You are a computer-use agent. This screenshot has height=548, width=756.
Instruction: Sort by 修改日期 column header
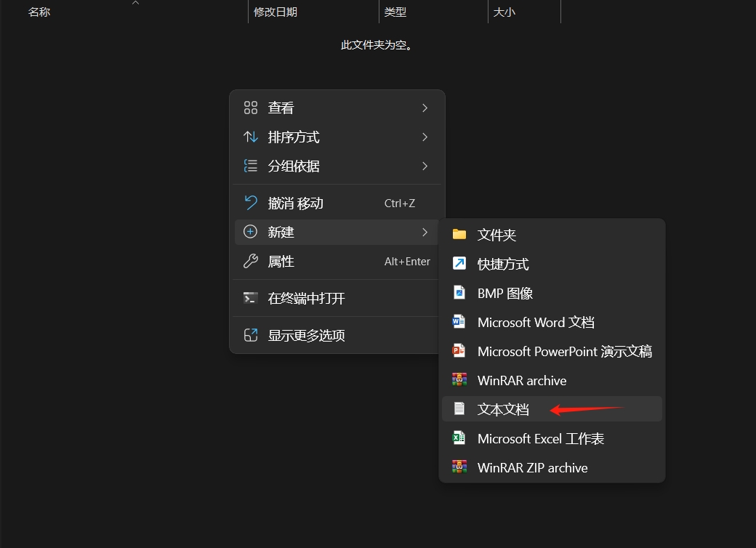[276, 12]
